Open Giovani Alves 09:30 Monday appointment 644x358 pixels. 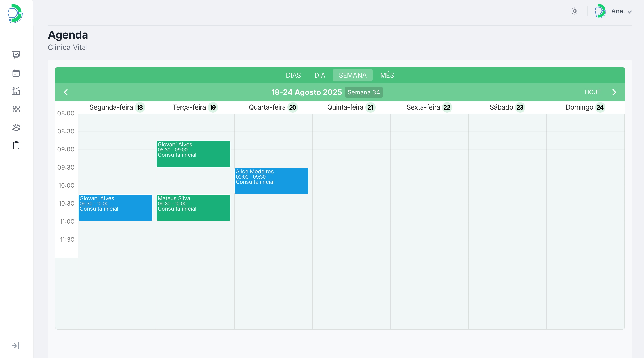115,208
